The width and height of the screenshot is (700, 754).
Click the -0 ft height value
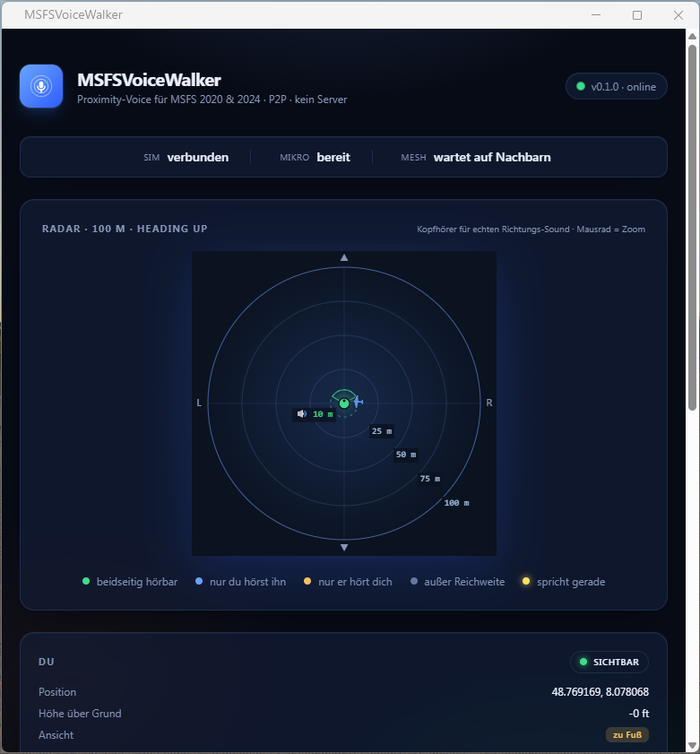[638, 714]
